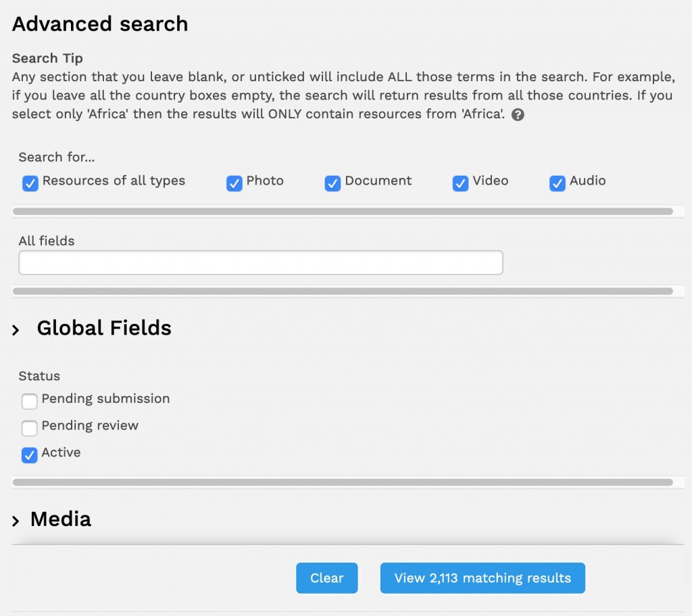Expand the Media section chevron
The image size is (692, 616).
[x=16, y=521]
